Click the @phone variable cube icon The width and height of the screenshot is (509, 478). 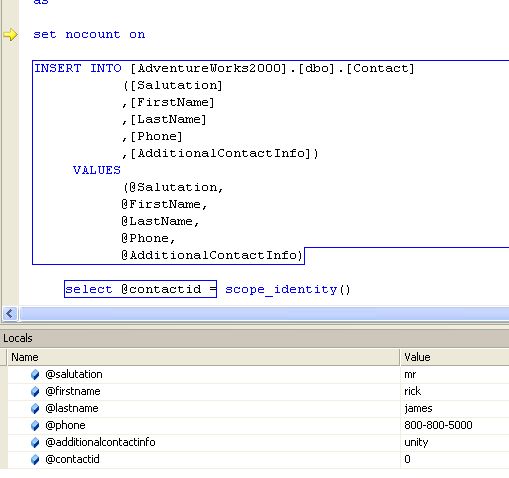pos(35,426)
